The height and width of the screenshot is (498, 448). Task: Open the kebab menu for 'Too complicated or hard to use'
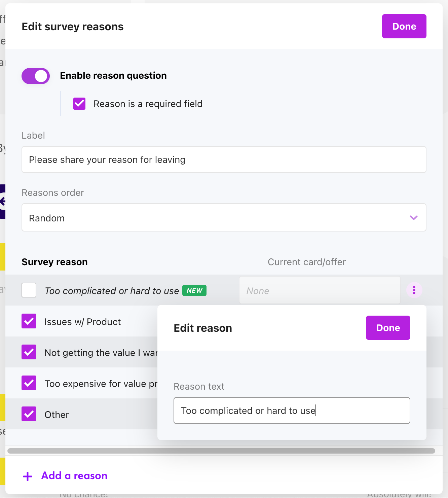(x=414, y=290)
